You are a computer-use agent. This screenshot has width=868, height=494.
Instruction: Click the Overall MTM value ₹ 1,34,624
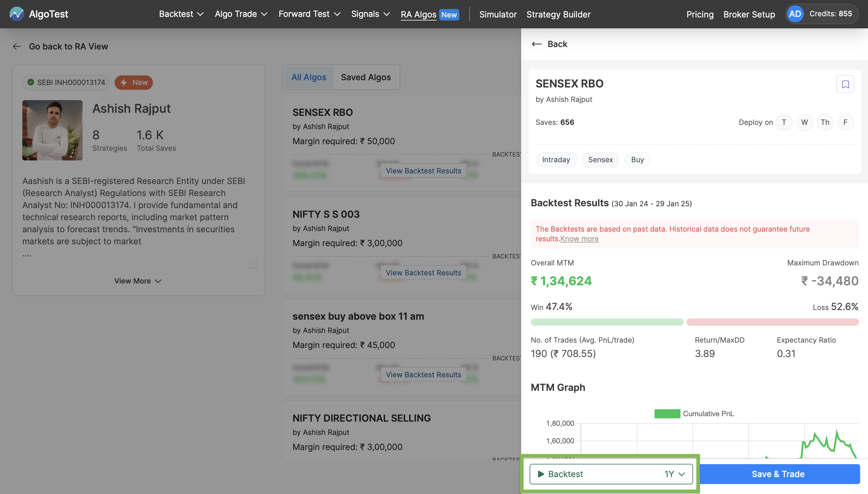561,281
